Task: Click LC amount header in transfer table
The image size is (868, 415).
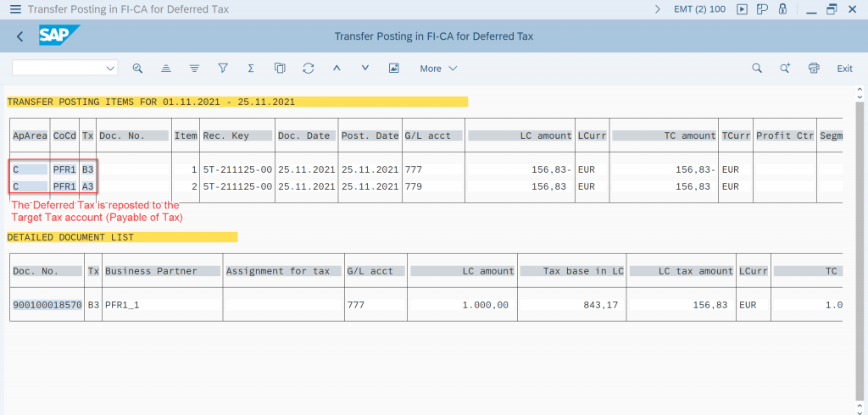Action: [520, 136]
